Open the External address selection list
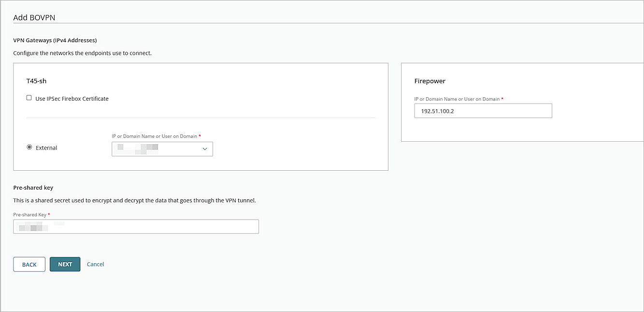The image size is (644, 312). point(205,149)
